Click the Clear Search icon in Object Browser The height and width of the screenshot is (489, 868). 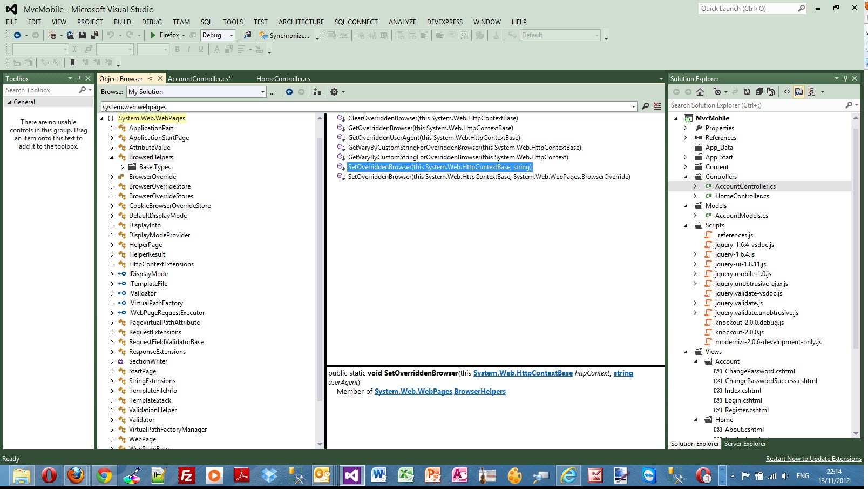pos(657,106)
